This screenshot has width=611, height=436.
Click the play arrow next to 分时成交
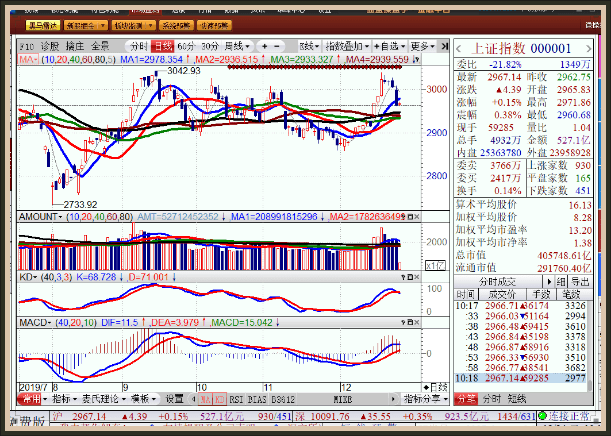point(549,282)
